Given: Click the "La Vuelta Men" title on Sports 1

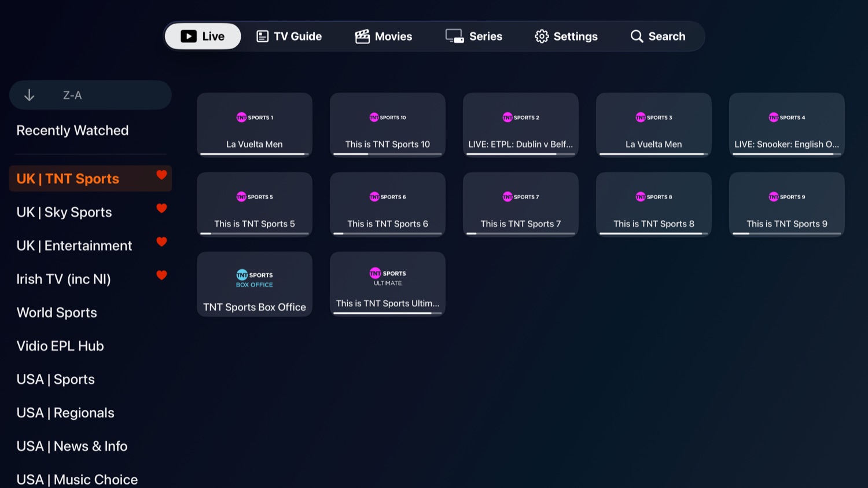Looking at the screenshot, I should pyautogui.click(x=255, y=144).
